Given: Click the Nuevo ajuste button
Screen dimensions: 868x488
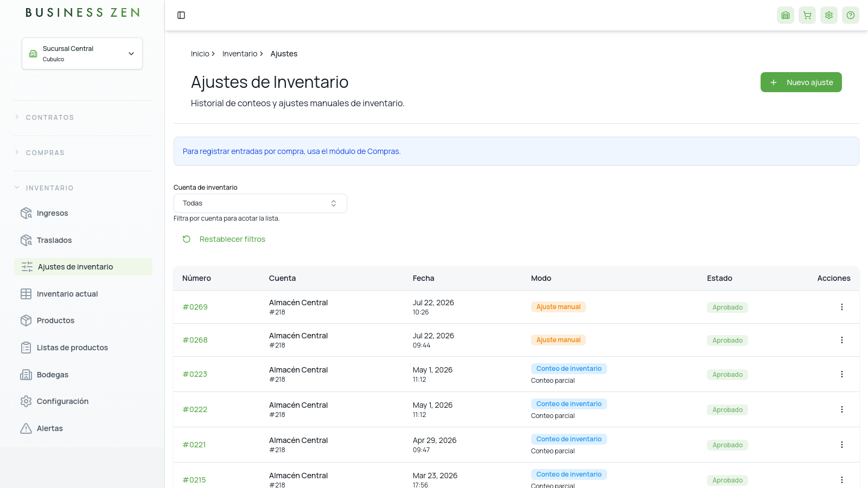Looking at the screenshot, I should (801, 82).
